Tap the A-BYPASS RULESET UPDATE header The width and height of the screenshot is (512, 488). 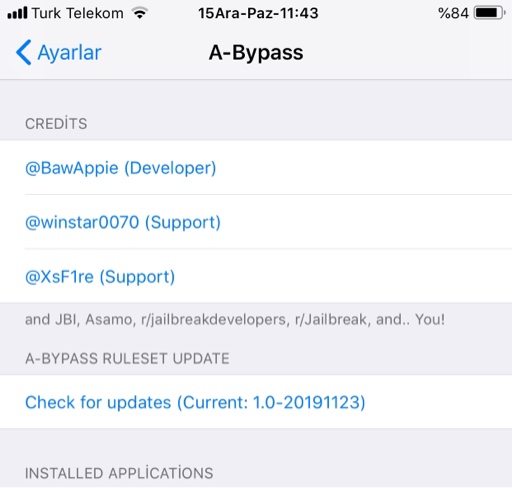point(127,358)
